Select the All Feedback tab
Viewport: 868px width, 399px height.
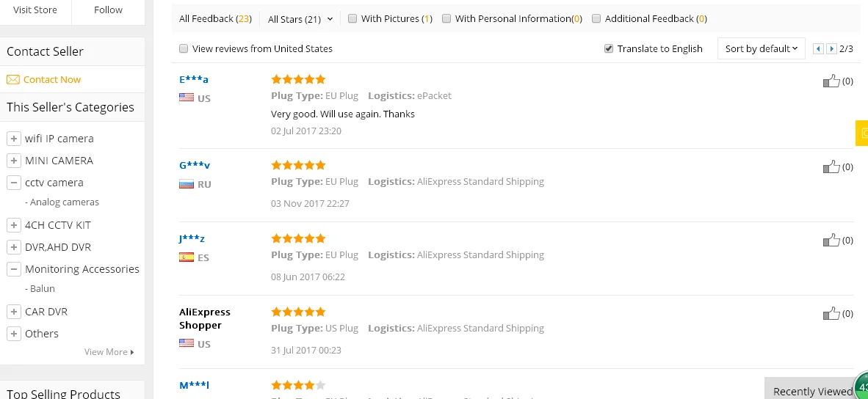(215, 19)
